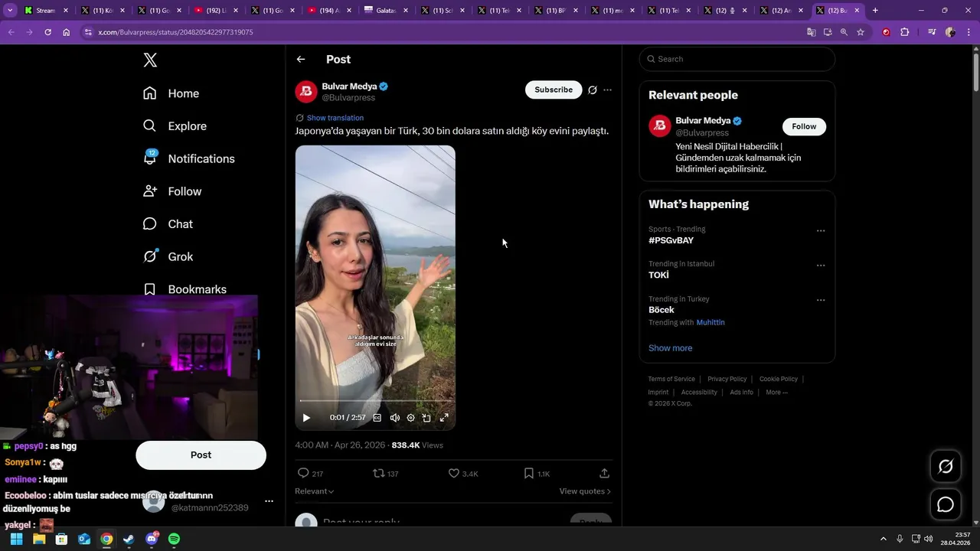Open video settings gear

(410, 418)
